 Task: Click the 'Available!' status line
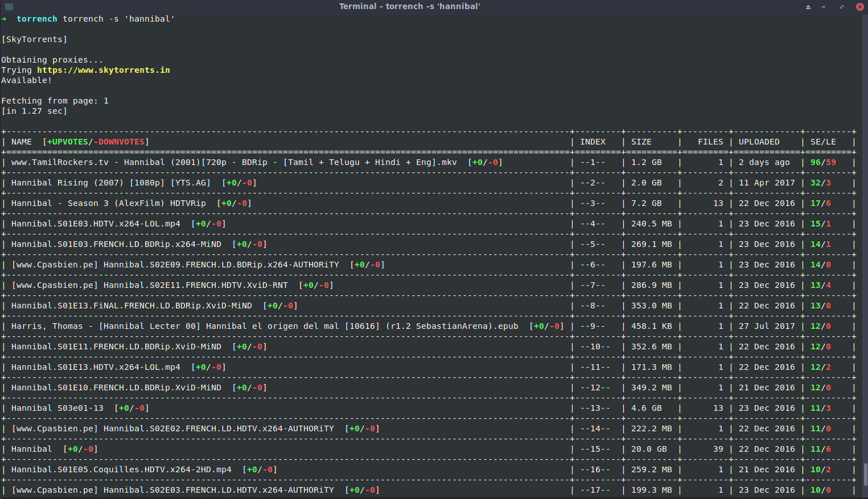(27, 80)
